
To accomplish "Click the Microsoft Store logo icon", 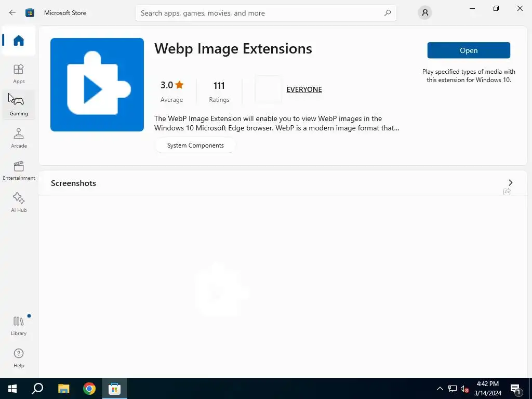I will pyautogui.click(x=30, y=13).
